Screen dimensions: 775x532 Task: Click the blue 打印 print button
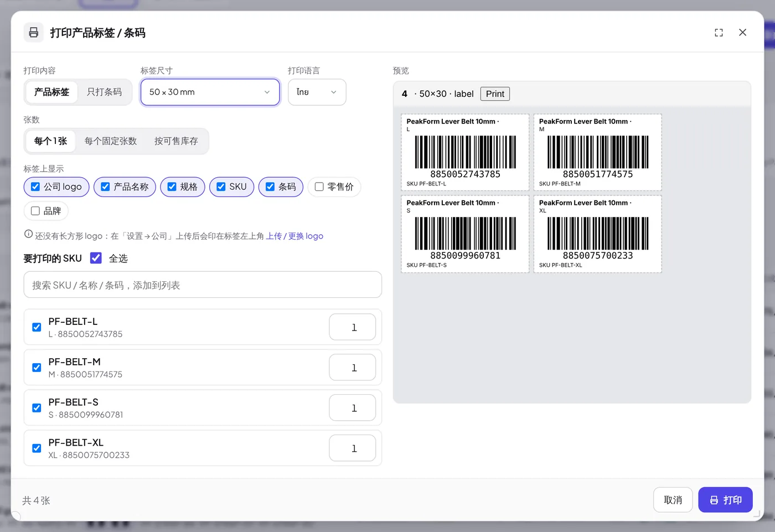[x=725, y=500]
